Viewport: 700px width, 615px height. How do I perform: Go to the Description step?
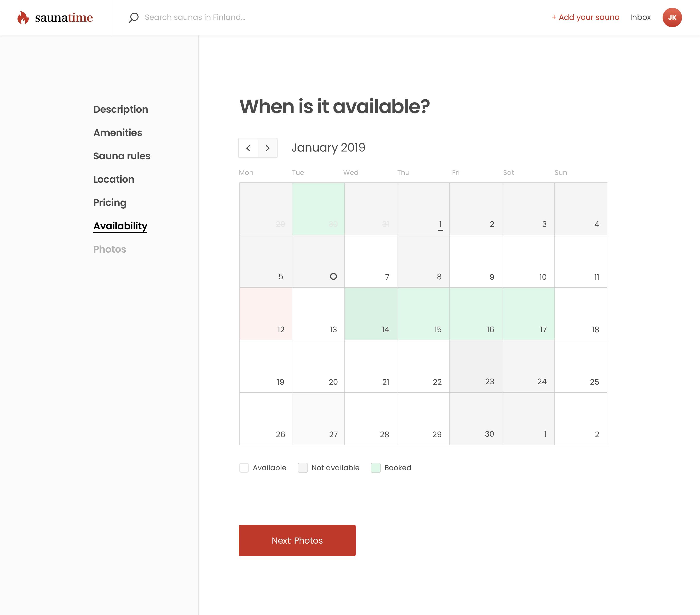[x=121, y=109]
